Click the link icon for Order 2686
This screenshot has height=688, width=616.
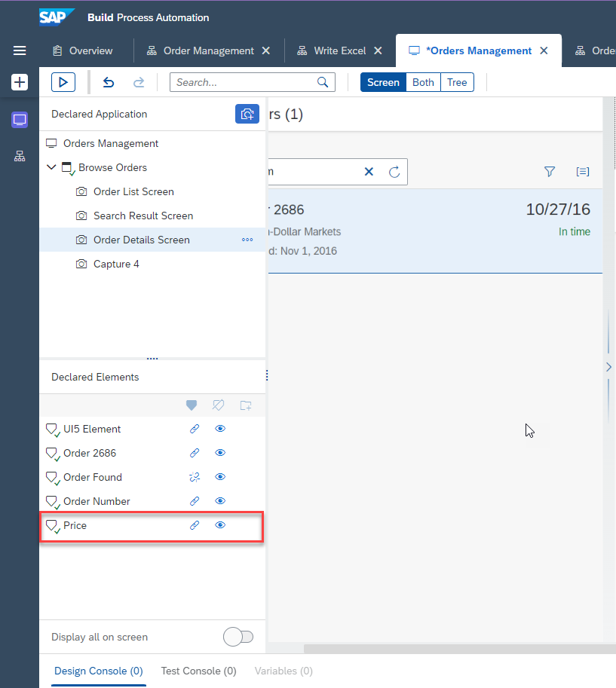coord(195,453)
